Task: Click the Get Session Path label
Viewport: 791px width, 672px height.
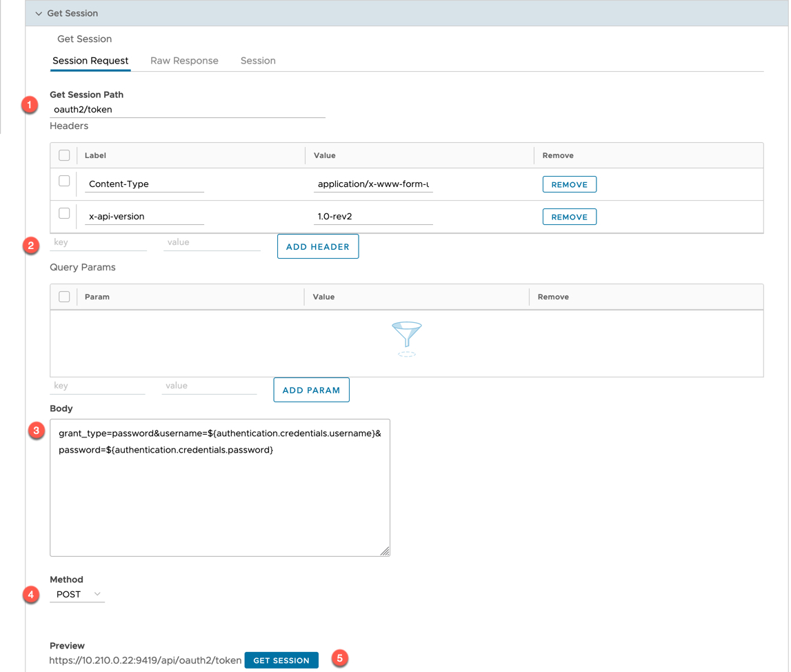Action: [x=87, y=95]
